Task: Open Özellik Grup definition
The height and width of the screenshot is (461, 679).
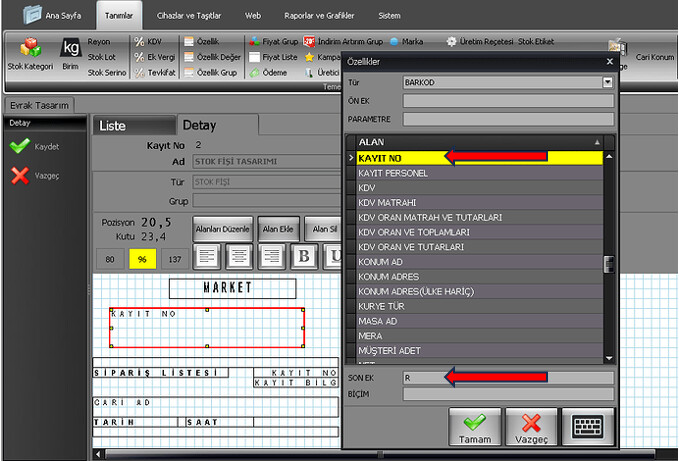Action: tap(210, 73)
